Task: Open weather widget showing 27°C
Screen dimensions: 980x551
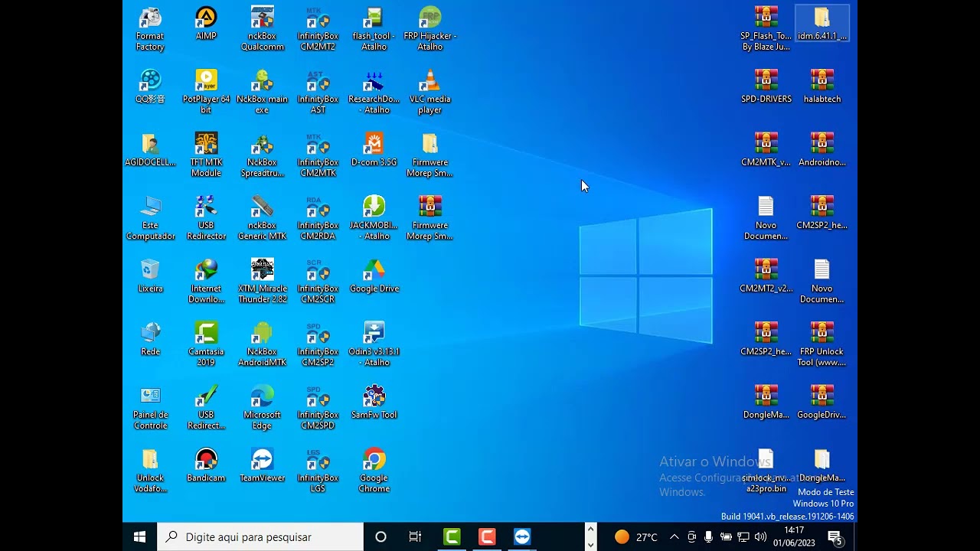Action: coord(636,537)
